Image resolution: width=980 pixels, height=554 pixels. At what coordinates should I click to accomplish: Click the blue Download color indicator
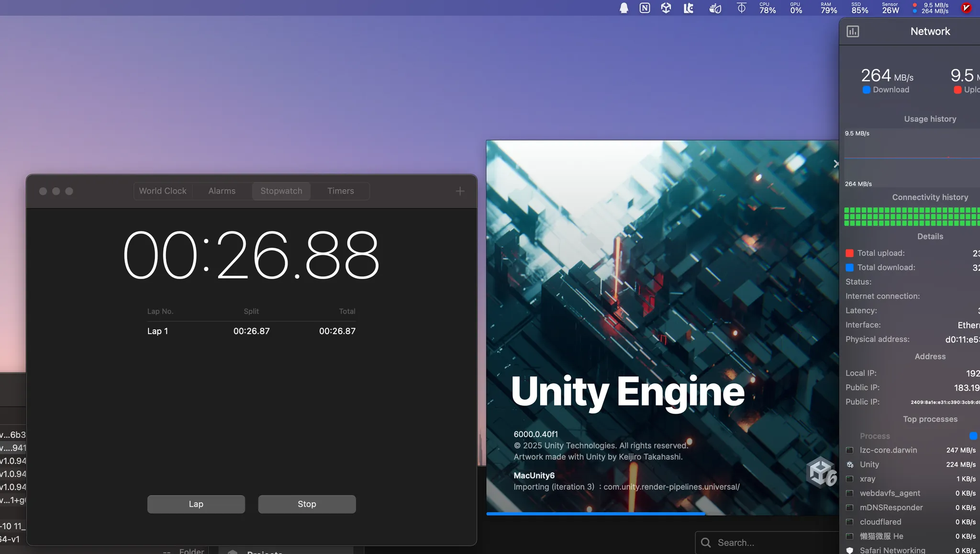coord(866,90)
